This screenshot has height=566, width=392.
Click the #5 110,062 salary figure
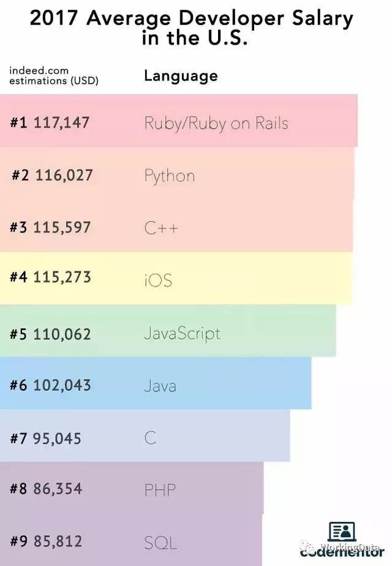click(x=50, y=334)
